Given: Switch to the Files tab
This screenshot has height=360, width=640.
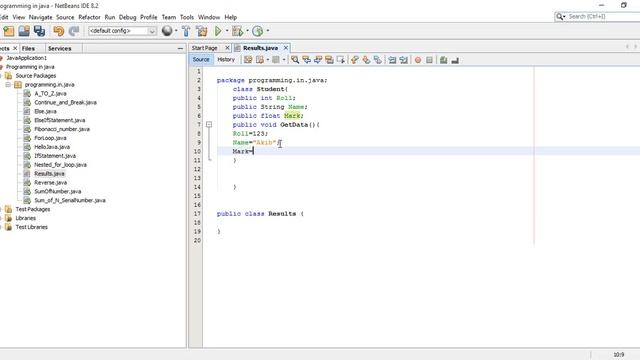Looking at the screenshot, I should click(28, 48).
